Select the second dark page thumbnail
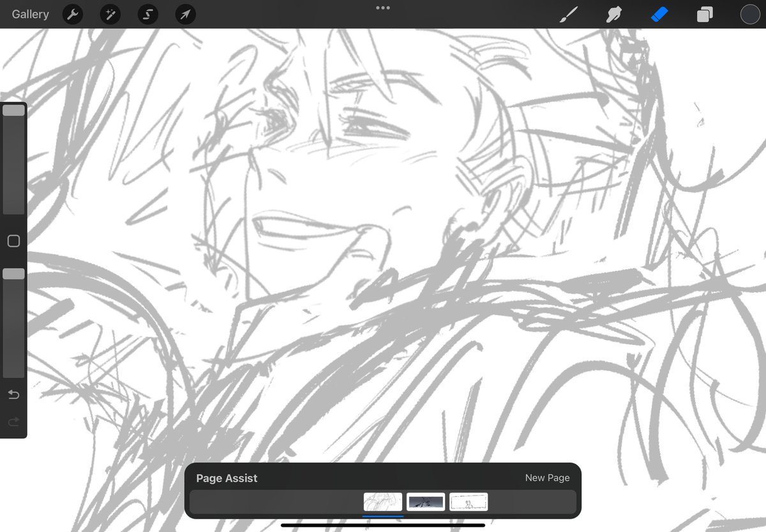The width and height of the screenshot is (766, 532). coord(426,502)
